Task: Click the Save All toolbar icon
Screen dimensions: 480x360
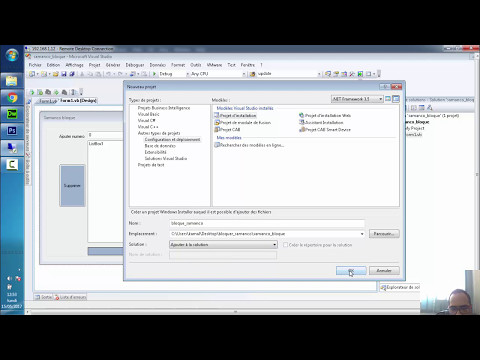Action: point(72,74)
